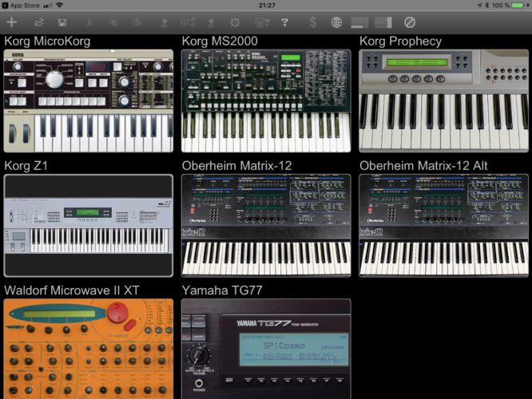The image size is (532, 399).
Task: Click the Korg MS2000 title text
Action: [x=220, y=41]
